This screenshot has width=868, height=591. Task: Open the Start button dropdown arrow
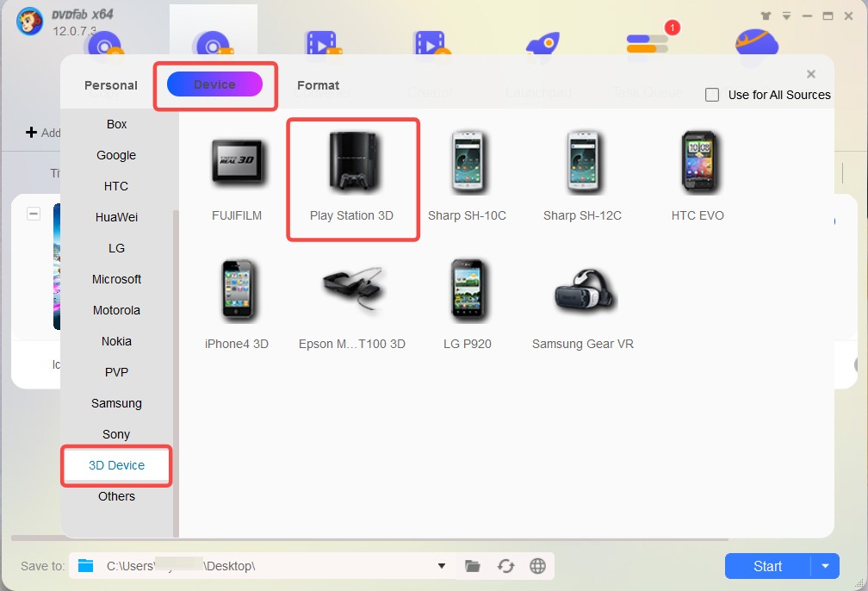(825, 566)
